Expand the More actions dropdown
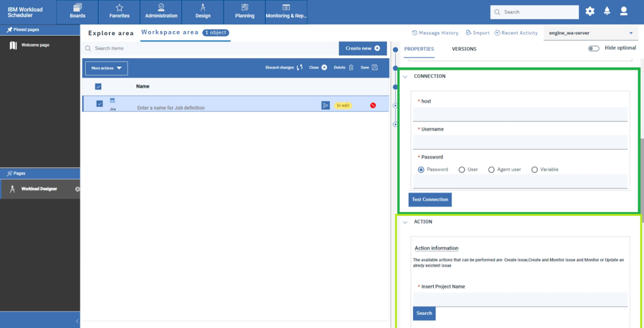Screen dimensions: 644x328 [x=106, y=68]
